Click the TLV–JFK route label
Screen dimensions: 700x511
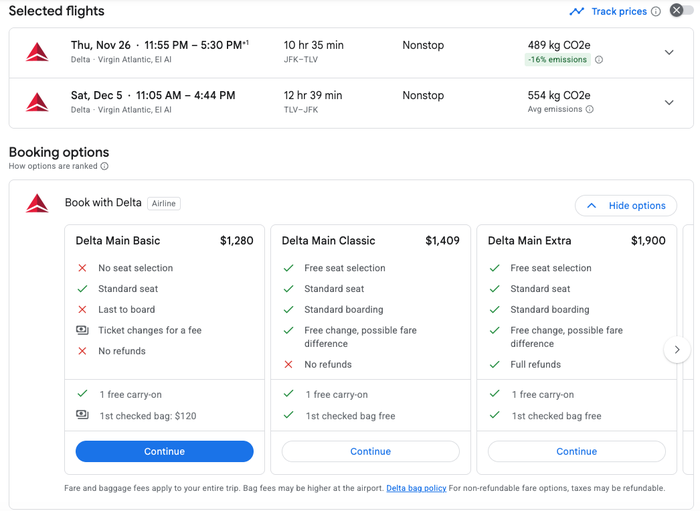pos(301,109)
